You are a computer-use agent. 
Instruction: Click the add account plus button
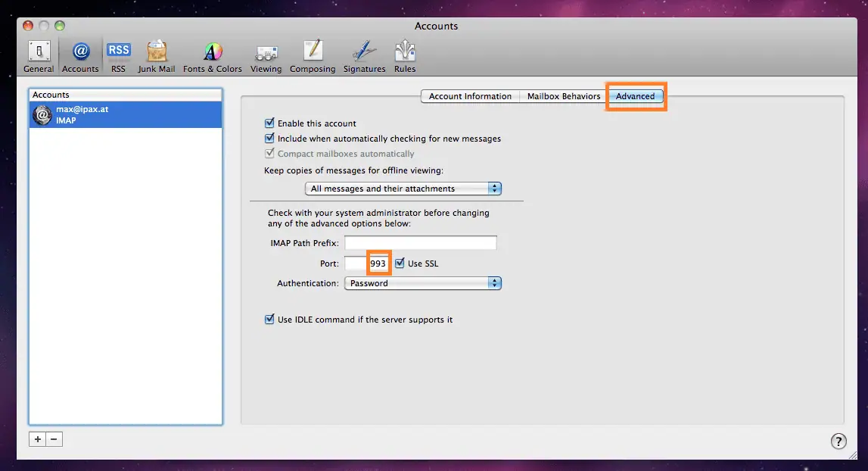[x=37, y=439]
